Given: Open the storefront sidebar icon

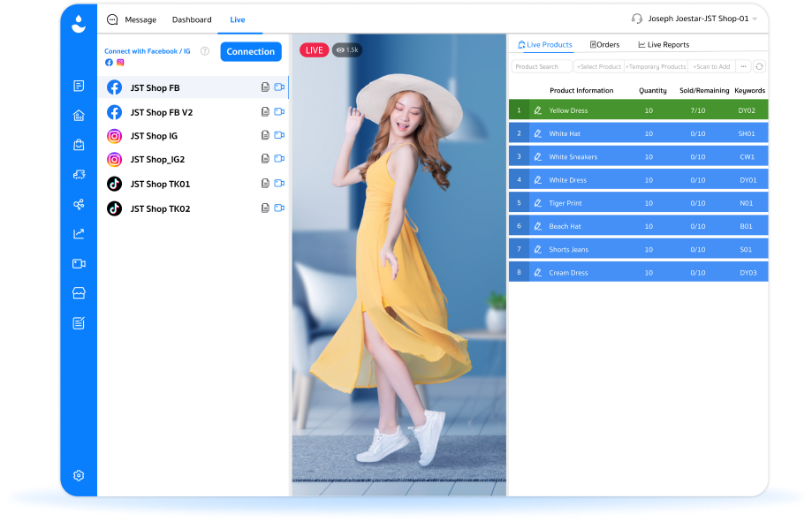Looking at the screenshot, I should pyautogui.click(x=79, y=293).
